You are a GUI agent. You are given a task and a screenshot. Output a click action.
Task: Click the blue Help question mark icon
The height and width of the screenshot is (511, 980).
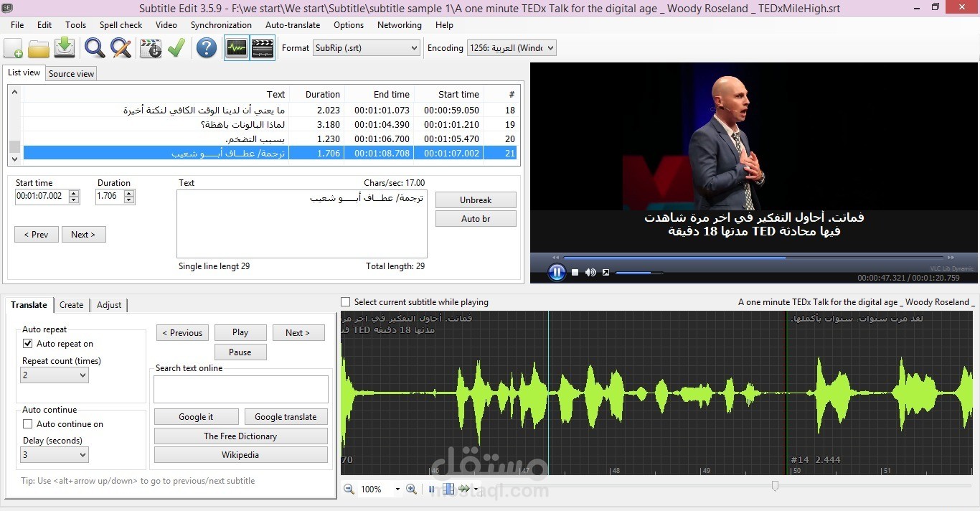pos(207,48)
